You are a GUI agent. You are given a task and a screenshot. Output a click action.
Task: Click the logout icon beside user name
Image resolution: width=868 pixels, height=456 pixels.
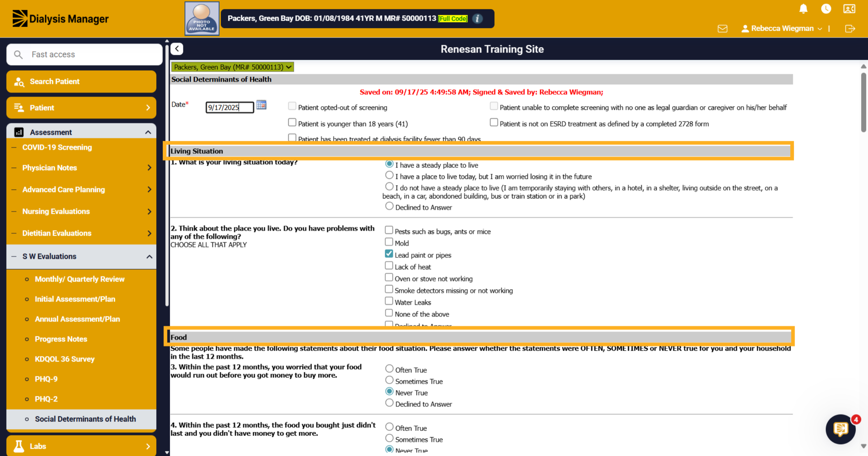pos(850,29)
